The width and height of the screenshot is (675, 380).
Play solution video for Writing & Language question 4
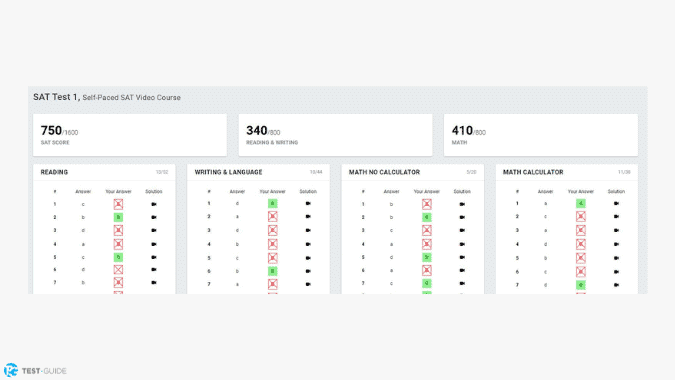308,244
